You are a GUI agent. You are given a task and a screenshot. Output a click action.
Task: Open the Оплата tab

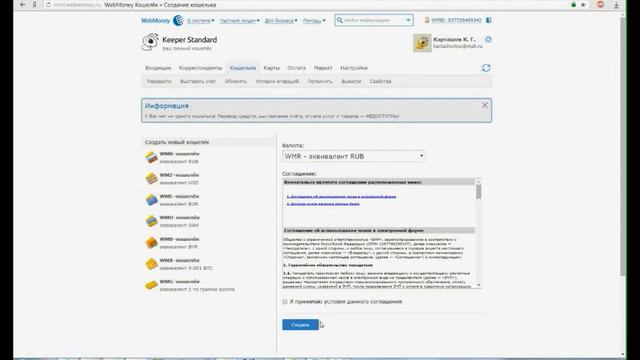point(296,68)
